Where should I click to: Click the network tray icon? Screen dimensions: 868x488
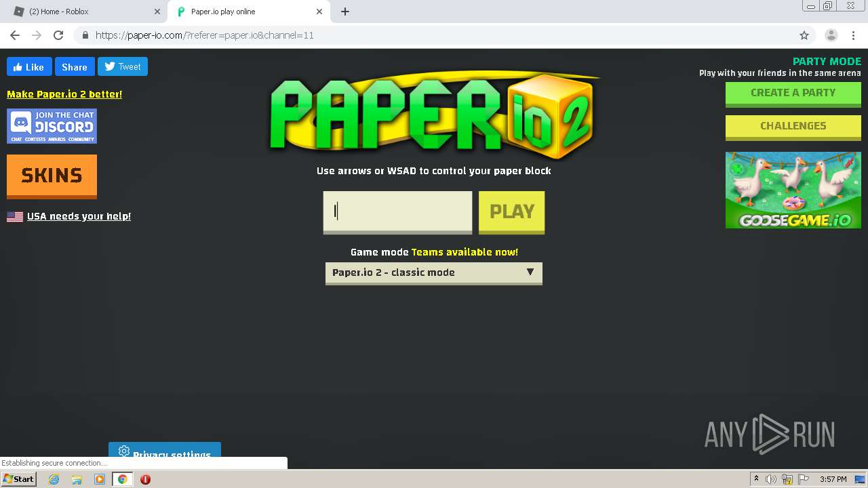(x=787, y=479)
